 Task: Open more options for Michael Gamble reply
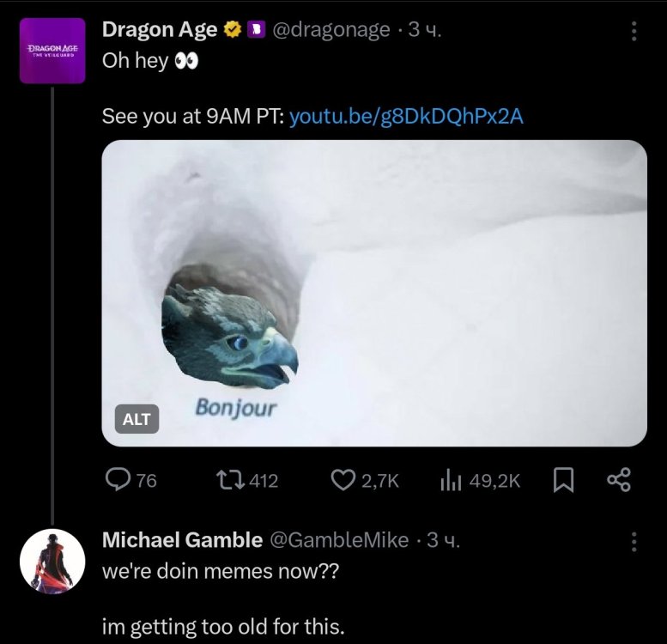(634, 541)
